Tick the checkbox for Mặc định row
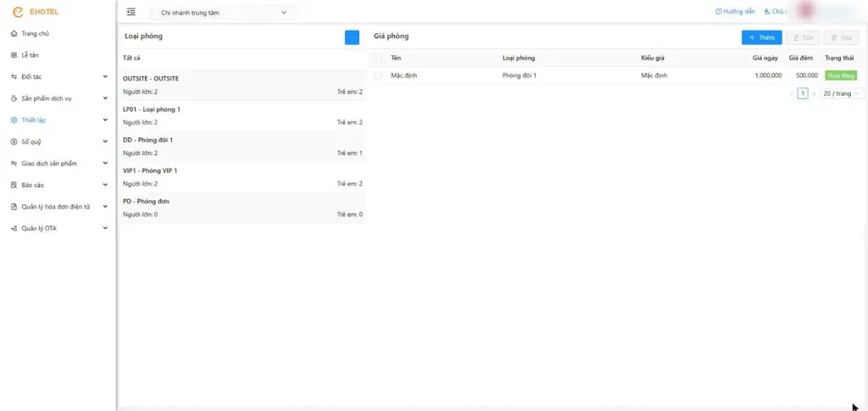The width and height of the screenshot is (868, 411). (378, 75)
